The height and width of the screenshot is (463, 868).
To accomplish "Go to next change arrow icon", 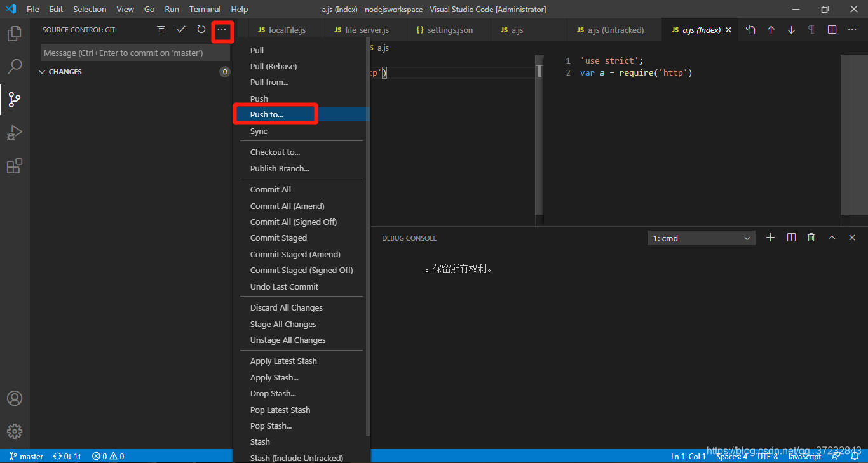I will pyautogui.click(x=791, y=30).
